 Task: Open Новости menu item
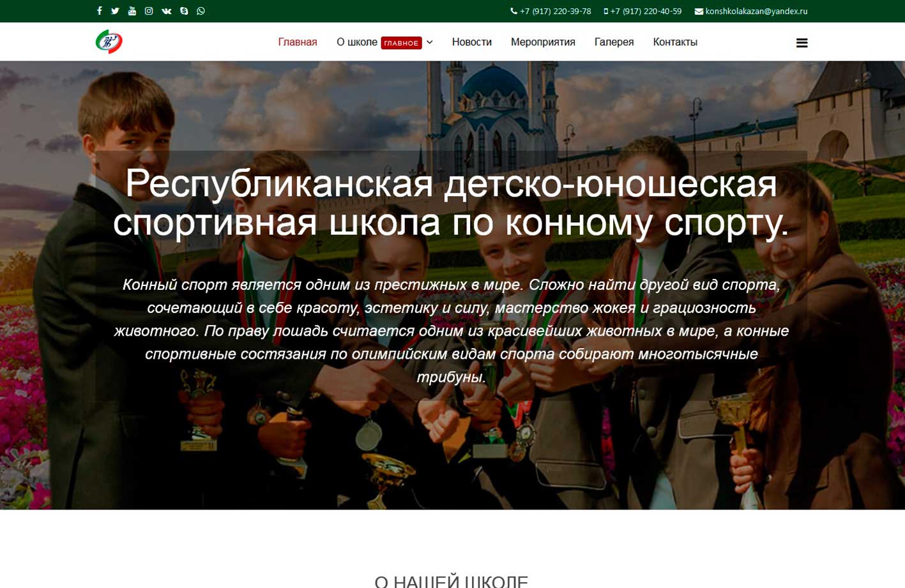[x=472, y=42]
